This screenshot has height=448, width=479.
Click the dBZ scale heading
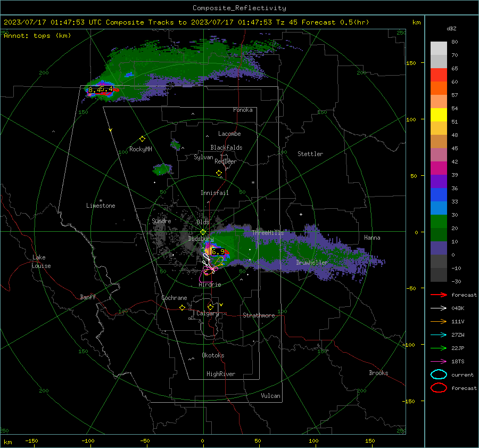click(451, 28)
